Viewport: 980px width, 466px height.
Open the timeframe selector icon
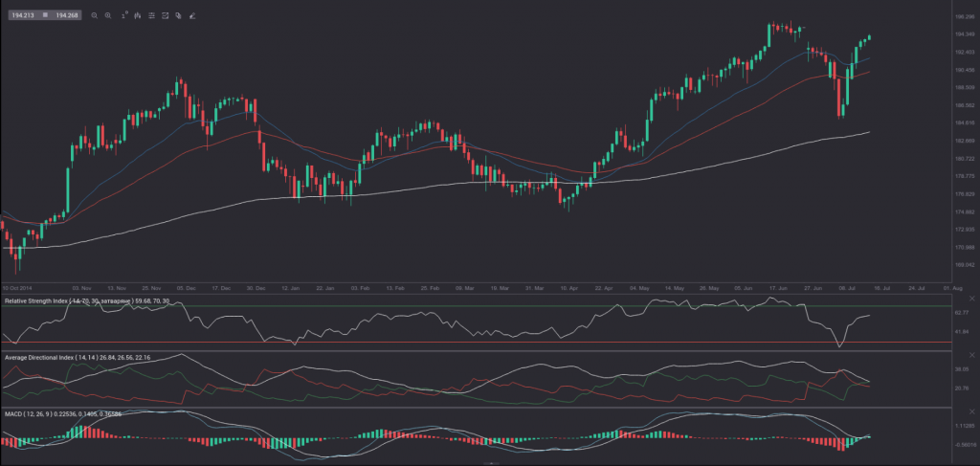pyautogui.click(x=123, y=16)
